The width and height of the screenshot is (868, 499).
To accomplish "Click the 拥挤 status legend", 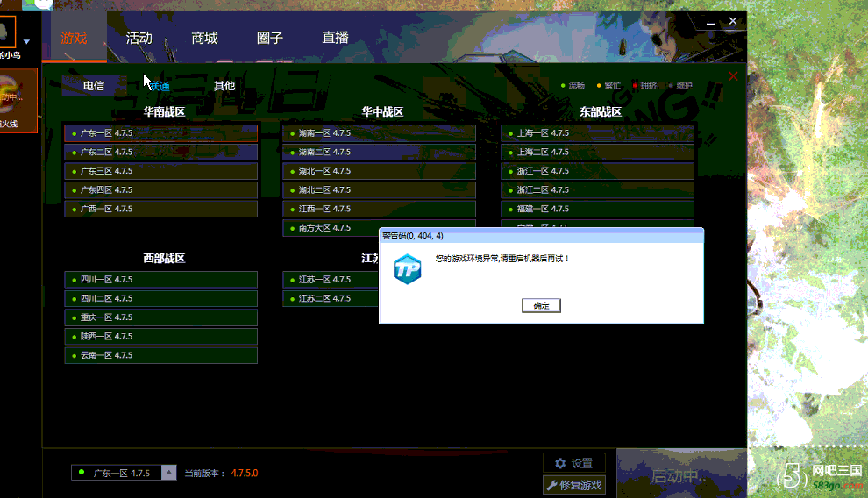I will 645,85.
